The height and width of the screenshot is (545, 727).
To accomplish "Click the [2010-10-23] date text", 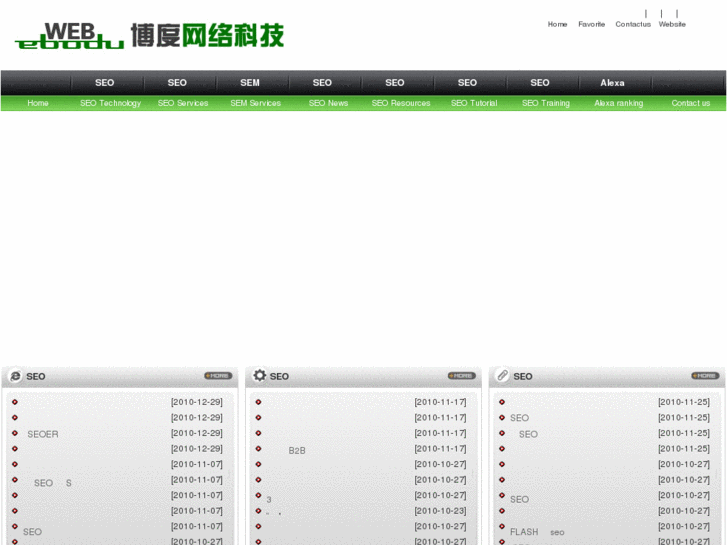I will [x=440, y=511].
